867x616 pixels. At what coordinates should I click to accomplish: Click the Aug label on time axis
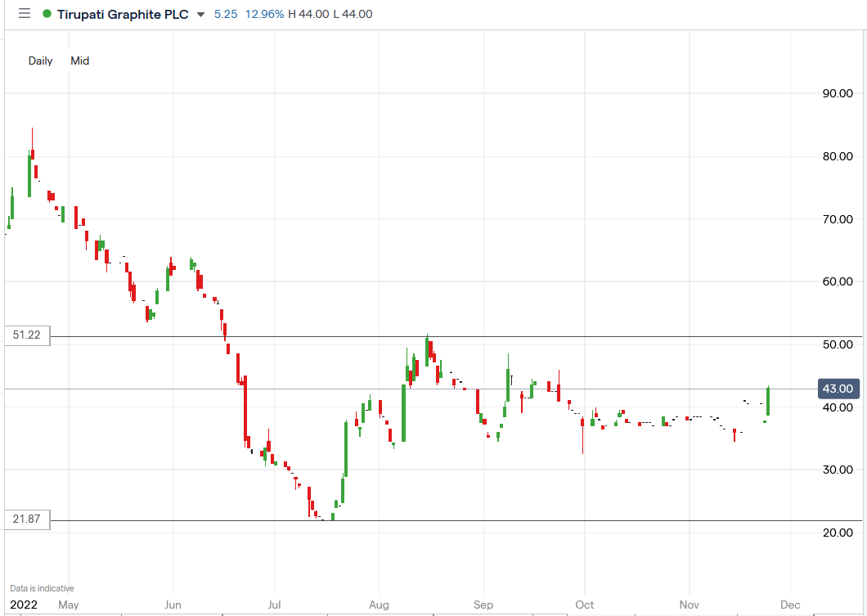pos(379,605)
